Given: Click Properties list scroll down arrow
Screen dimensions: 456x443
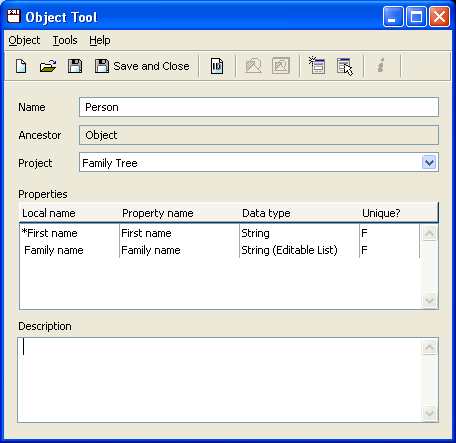Looking at the screenshot, I should pos(429,301).
